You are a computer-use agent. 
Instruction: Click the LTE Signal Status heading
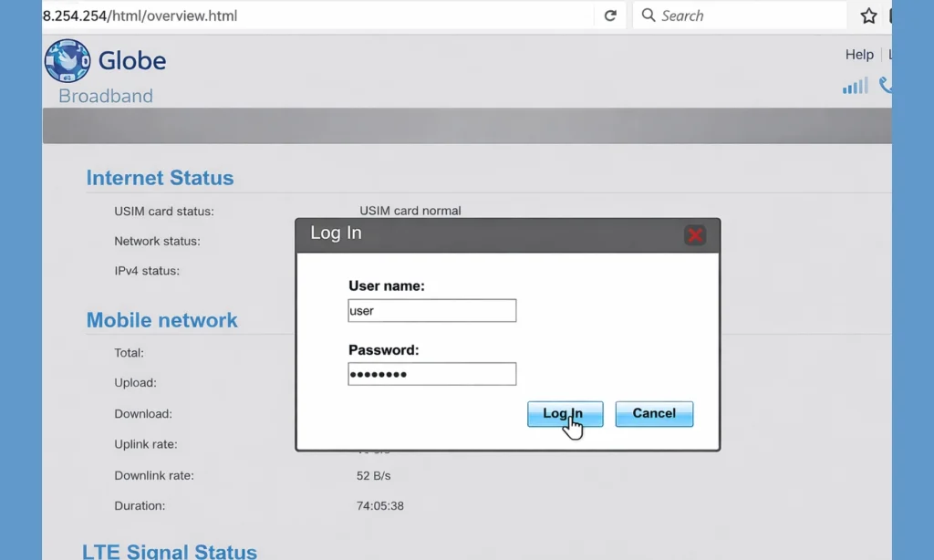pos(170,551)
